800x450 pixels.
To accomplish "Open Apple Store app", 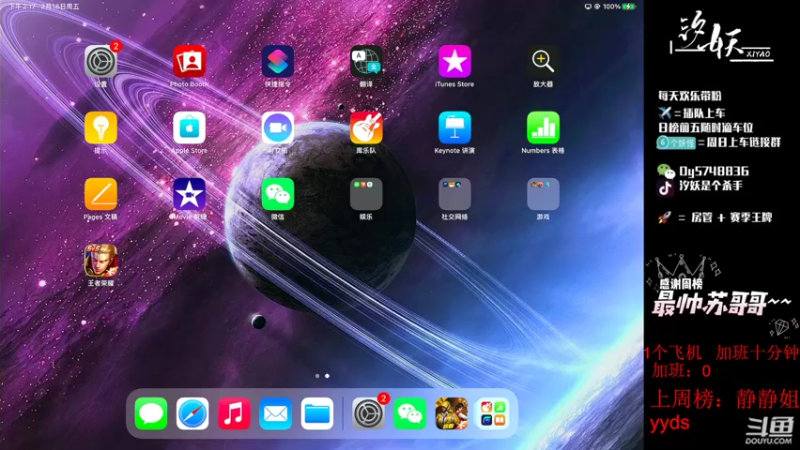I will [189, 128].
